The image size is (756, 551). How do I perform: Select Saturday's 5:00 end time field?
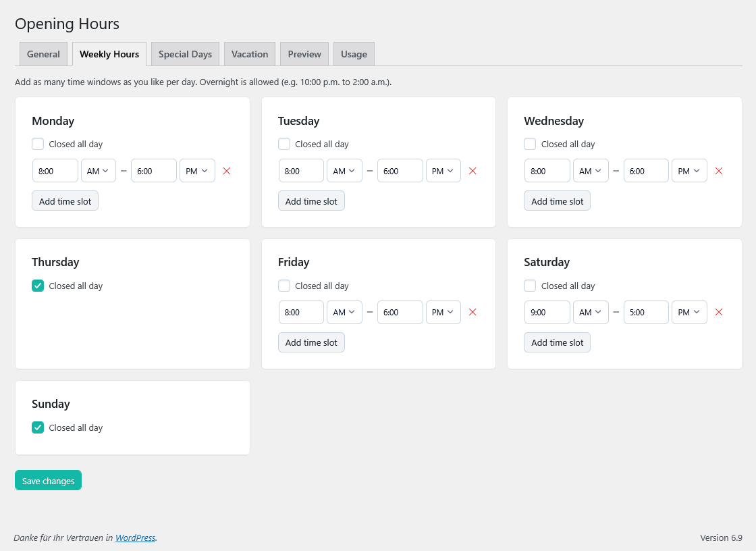(x=646, y=312)
